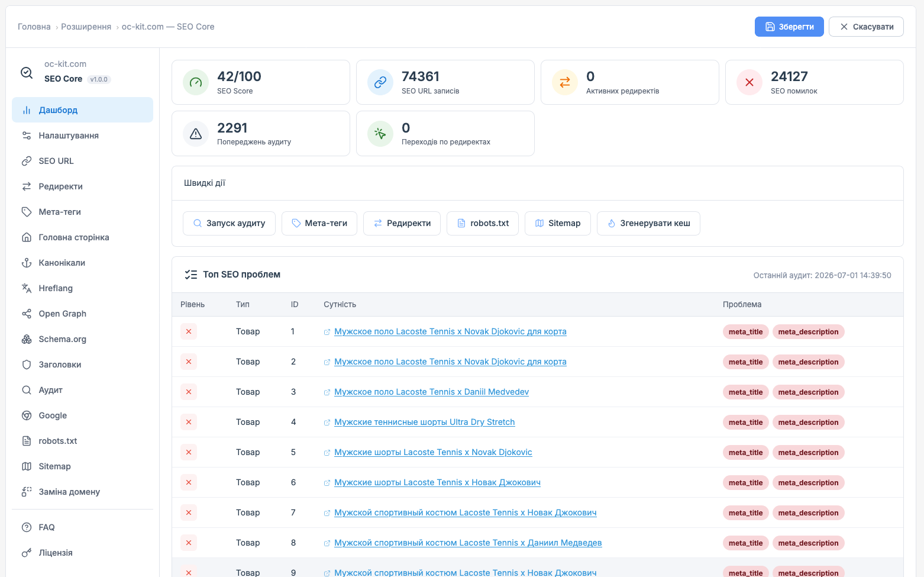Click meta_title badge in row 6
Screen dimensions: 924x577
(x=745, y=483)
